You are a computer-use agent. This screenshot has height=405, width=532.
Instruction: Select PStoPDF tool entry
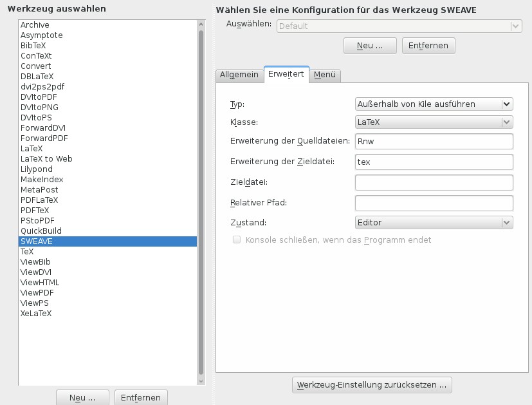(107, 221)
